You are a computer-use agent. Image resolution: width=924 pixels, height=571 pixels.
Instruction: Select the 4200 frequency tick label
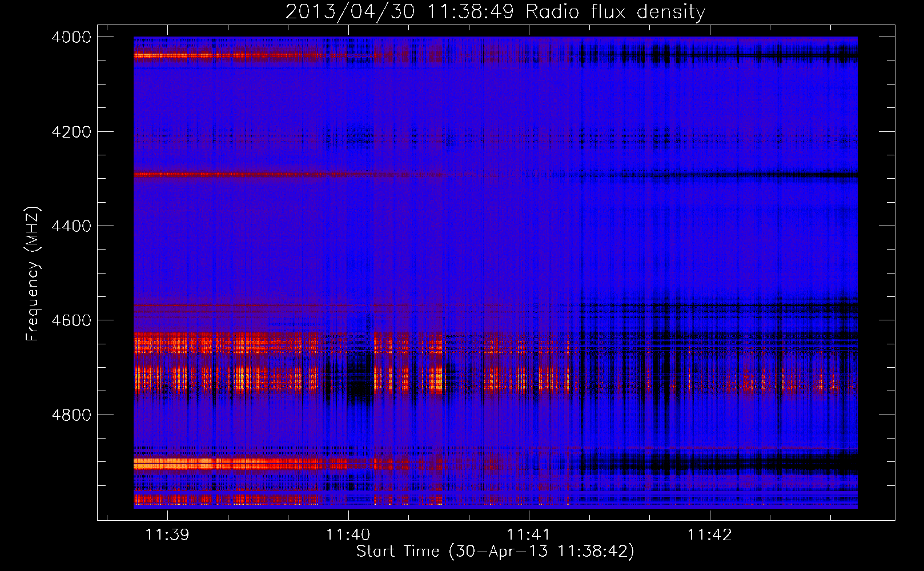pyautogui.click(x=71, y=132)
